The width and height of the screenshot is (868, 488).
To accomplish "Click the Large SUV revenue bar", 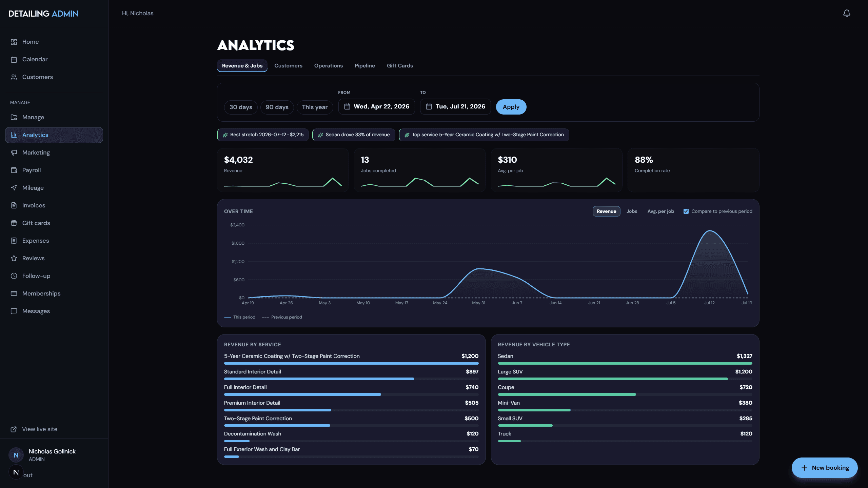I will click(x=613, y=379).
